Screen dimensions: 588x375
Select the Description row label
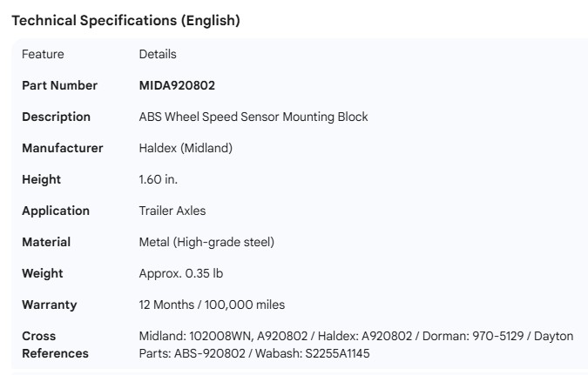[x=56, y=117]
